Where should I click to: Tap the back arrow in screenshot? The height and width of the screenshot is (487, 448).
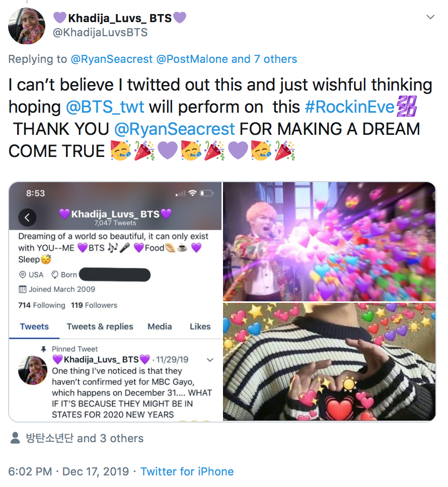(x=27, y=217)
